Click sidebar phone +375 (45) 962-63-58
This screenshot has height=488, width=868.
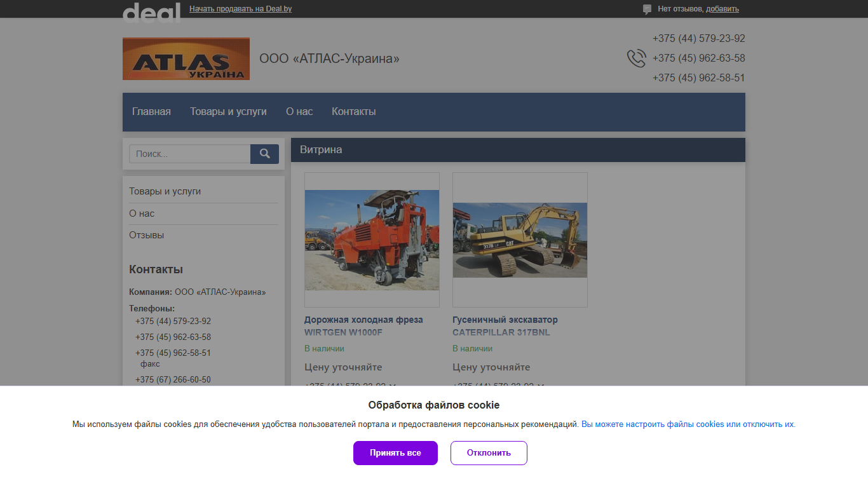point(173,337)
